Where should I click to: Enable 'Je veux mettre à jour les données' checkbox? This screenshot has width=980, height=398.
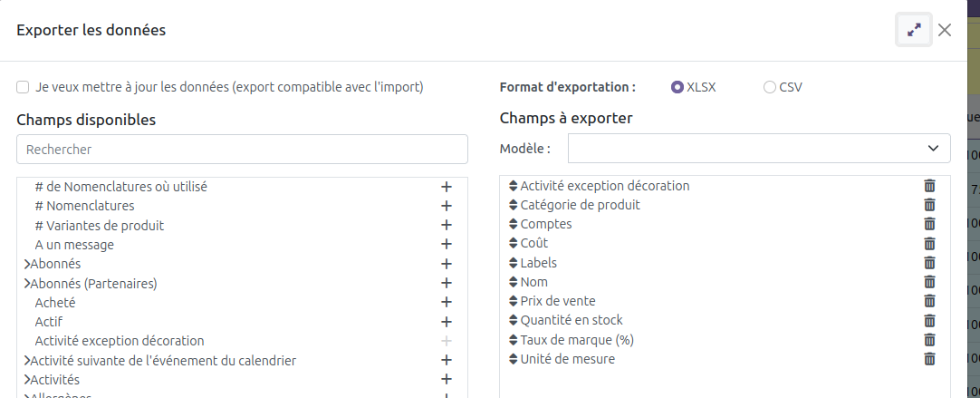[x=23, y=87]
